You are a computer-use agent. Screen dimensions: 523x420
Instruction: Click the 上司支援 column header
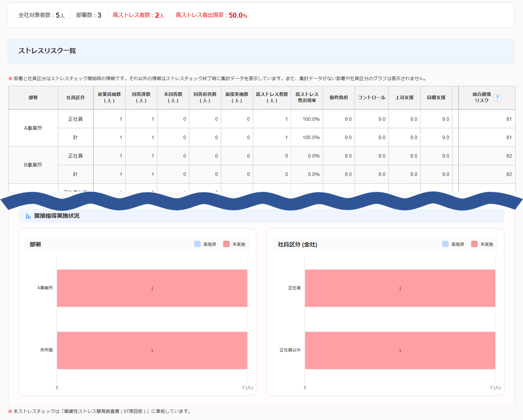point(404,98)
